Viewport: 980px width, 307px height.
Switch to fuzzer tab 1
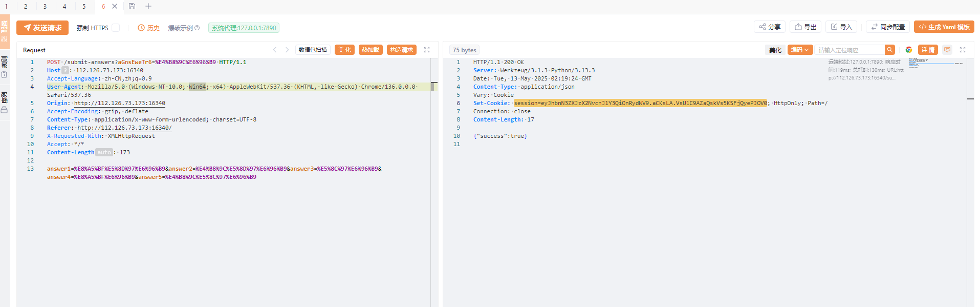[x=7, y=6]
